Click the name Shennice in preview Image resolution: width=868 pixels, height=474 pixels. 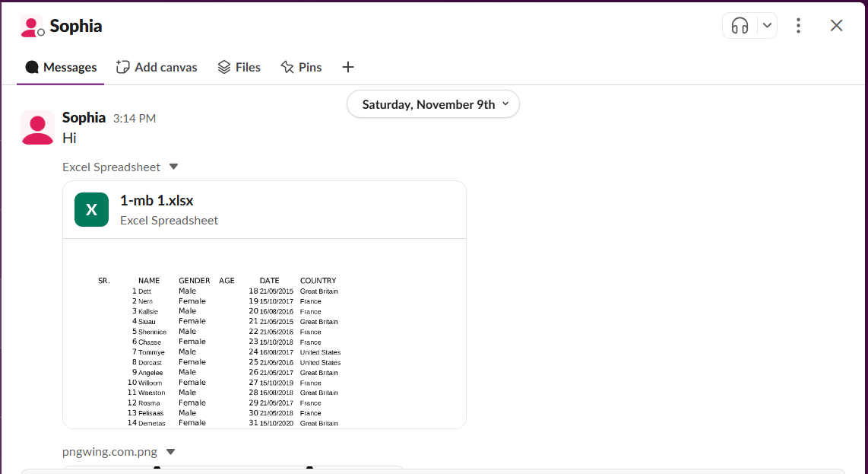pos(152,332)
